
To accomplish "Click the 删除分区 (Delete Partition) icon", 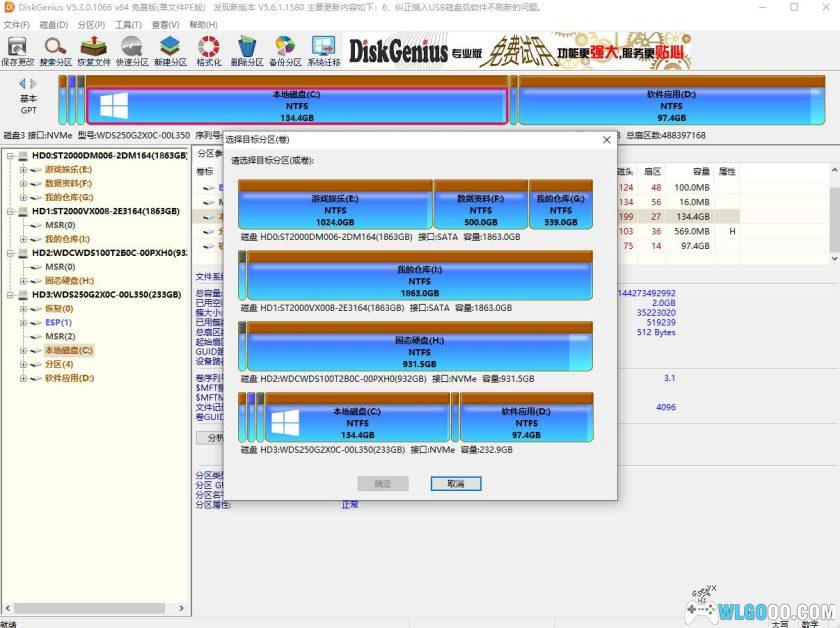I will [x=246, y=48].
